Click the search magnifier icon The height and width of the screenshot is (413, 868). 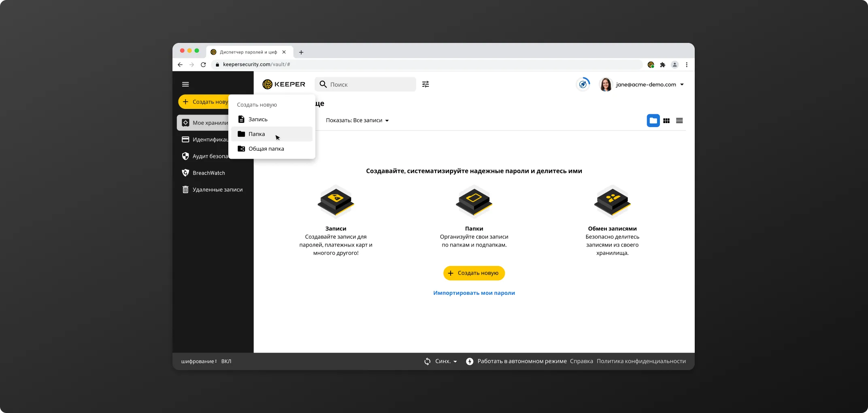coord(323,84)
